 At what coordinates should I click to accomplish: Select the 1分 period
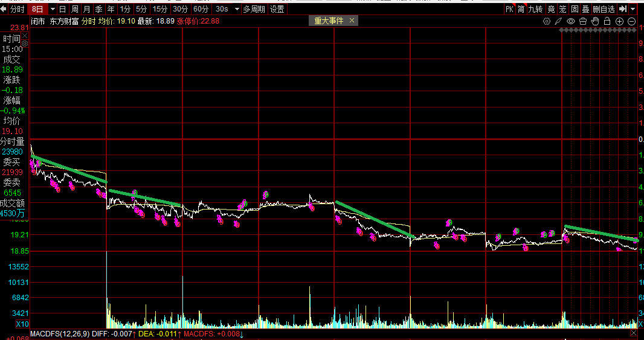coord(125,9)
